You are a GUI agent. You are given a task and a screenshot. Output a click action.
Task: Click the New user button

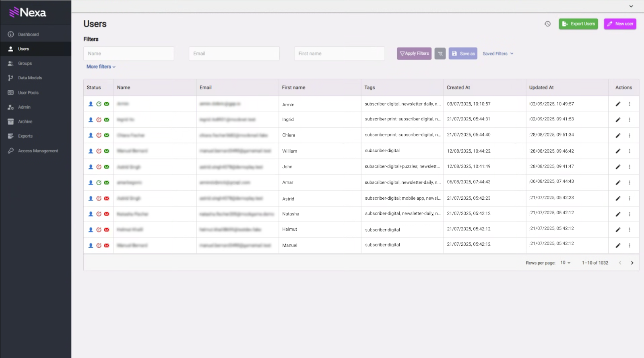(620, 24)
